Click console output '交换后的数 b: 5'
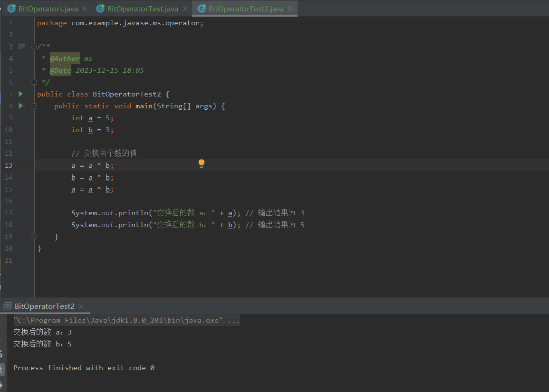The width and height of the screenshot is (549, 392). point(42,344)
